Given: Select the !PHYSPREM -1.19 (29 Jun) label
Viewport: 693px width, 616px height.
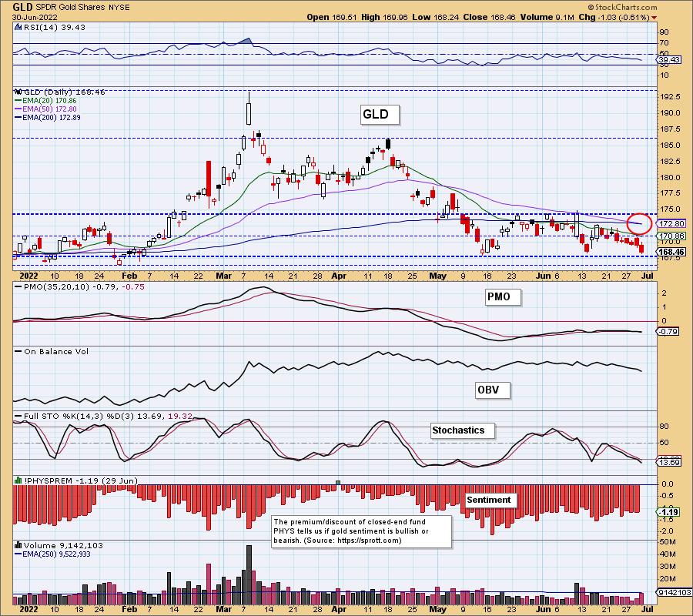Looking at the screenshot, I should point(81,480).
